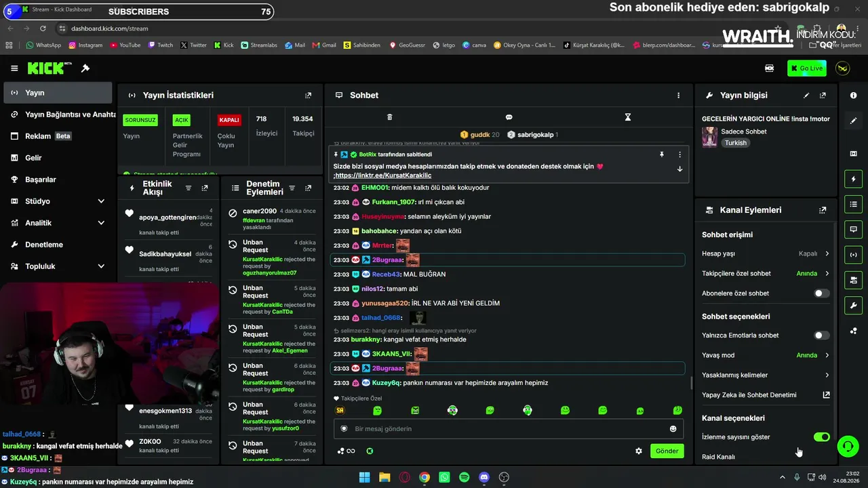This screenshot has width=868, height=488.
Task: Select Yayın in the sidebar
Action: tap(58, 93)
